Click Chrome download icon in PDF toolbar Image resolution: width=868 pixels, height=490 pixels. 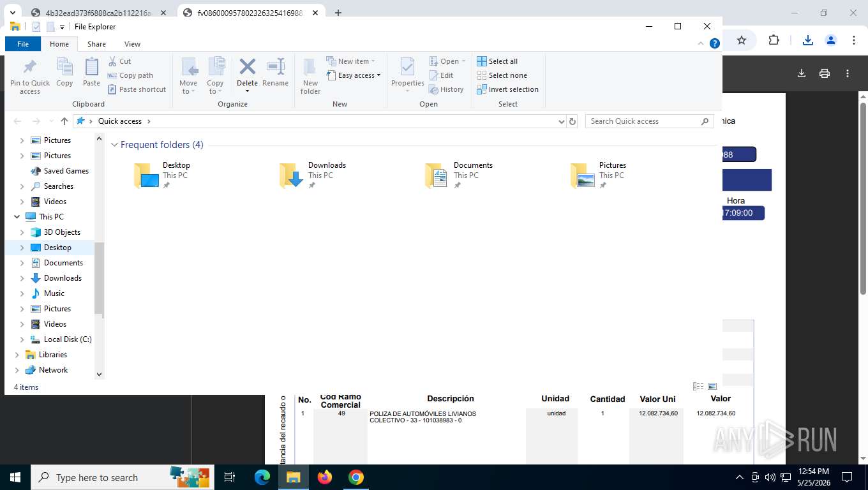(802, 73)
